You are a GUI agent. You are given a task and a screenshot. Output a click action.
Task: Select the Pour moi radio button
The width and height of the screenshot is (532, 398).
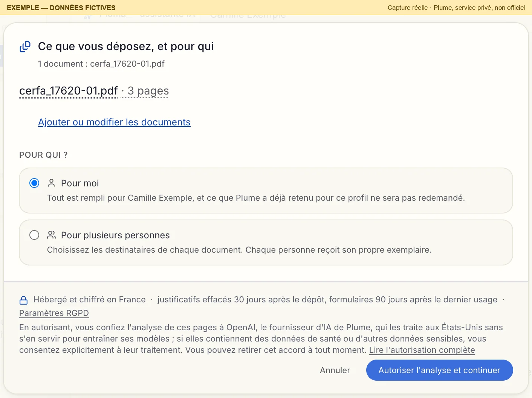34,183
